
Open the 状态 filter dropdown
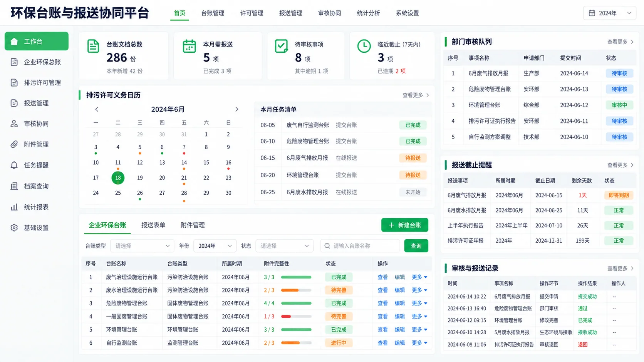284,246
